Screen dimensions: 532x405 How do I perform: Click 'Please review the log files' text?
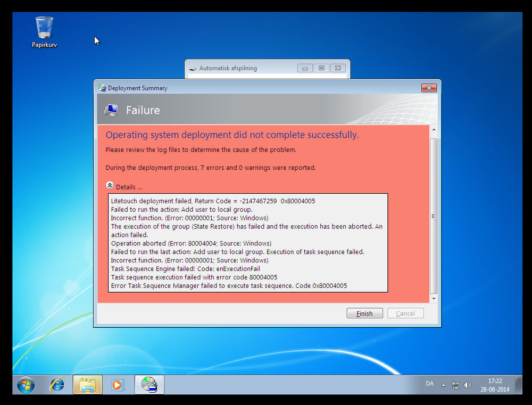pyautogui.click(x=201, y=150)
